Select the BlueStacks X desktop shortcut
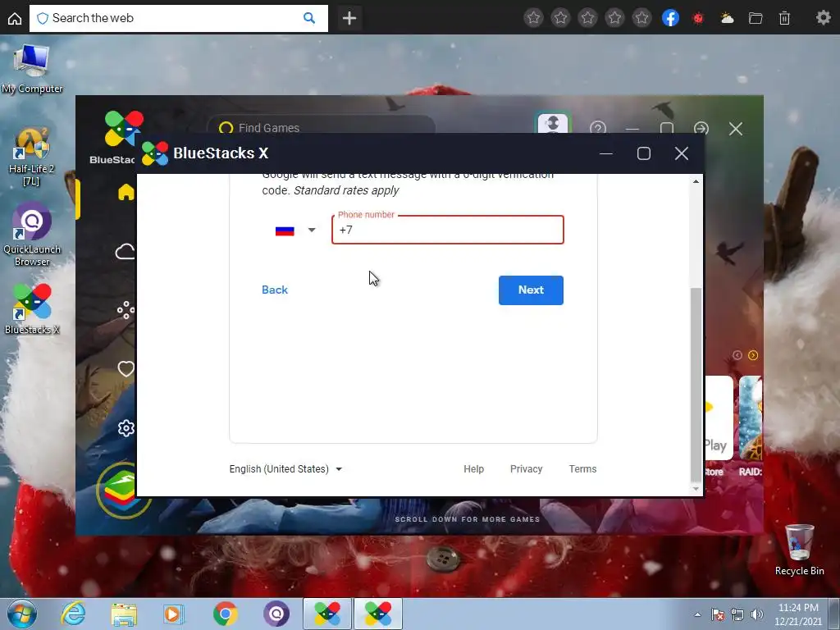 coord(32,309)
